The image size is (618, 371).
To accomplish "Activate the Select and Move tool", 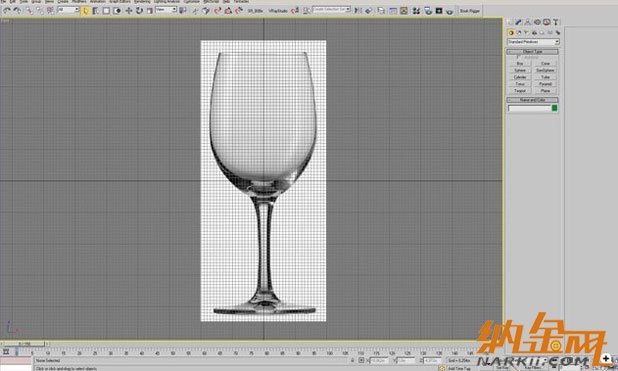I will click(129, 11).
